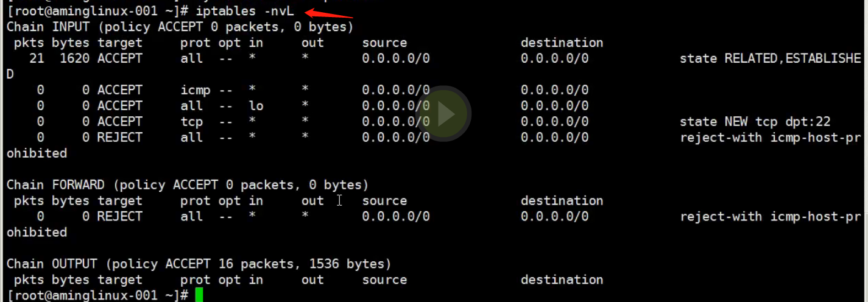Click 'reject-with icmp-host-pr' in INPUT chain
Screen dimensions: 868x302
click(x=771, y=138)
